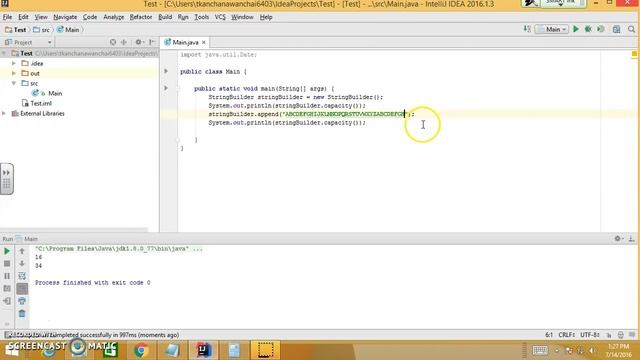
Task: Open the Analyze menu
Action: coord(113,17)
